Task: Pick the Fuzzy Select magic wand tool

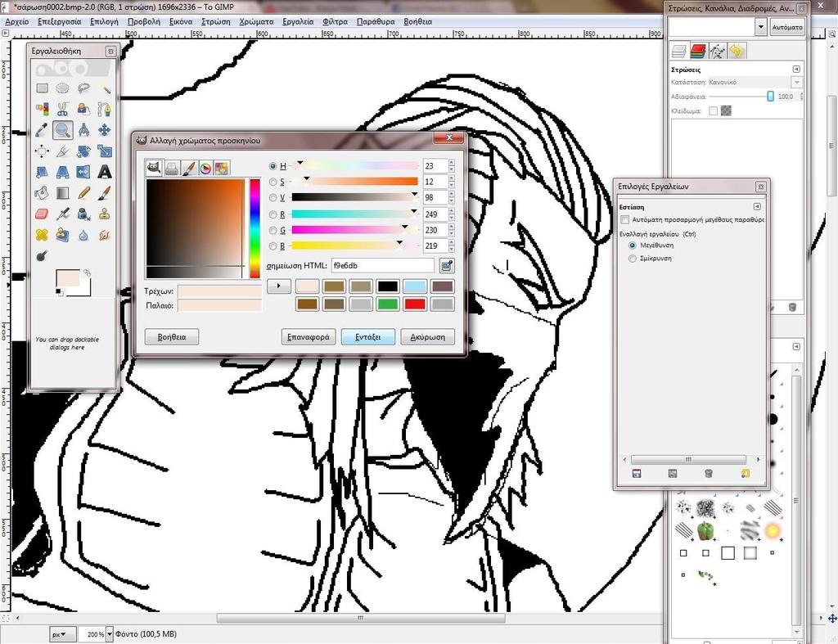Action: pyautogui.click(x=105, y=88)
